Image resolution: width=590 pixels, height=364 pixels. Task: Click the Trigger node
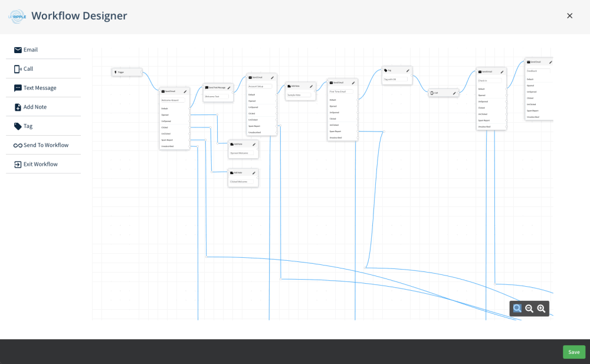tap(127, 72)
